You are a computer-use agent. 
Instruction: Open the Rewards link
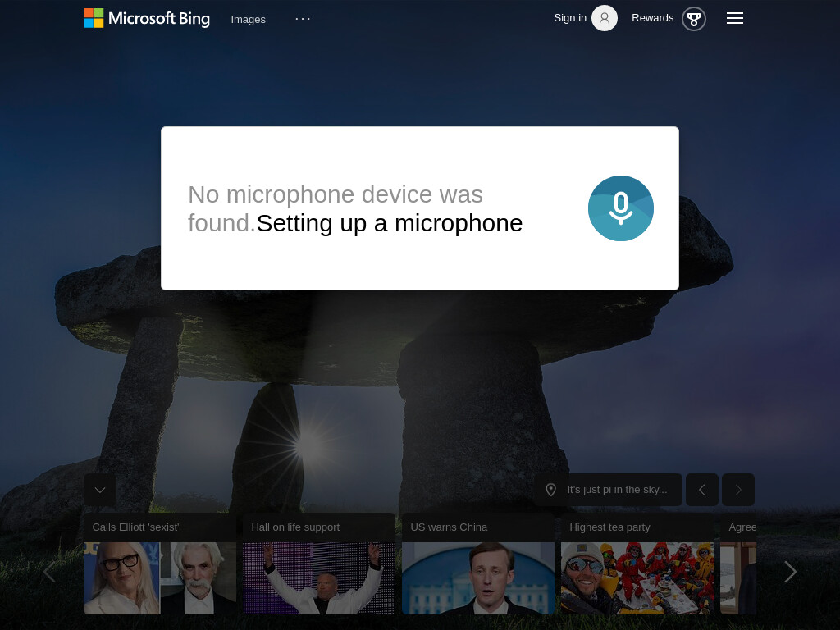tap(652, 18)
